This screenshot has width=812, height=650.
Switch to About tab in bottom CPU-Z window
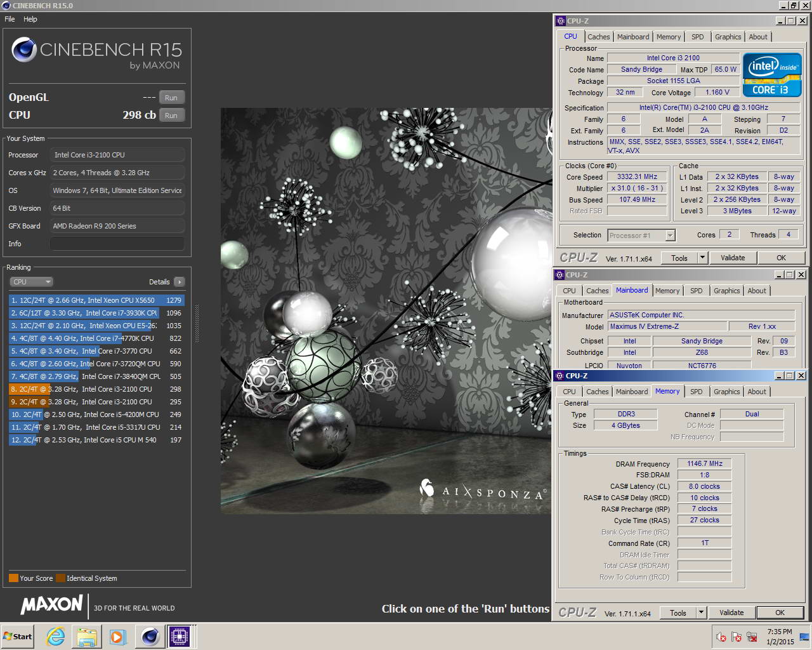click(x=757, y=392)
